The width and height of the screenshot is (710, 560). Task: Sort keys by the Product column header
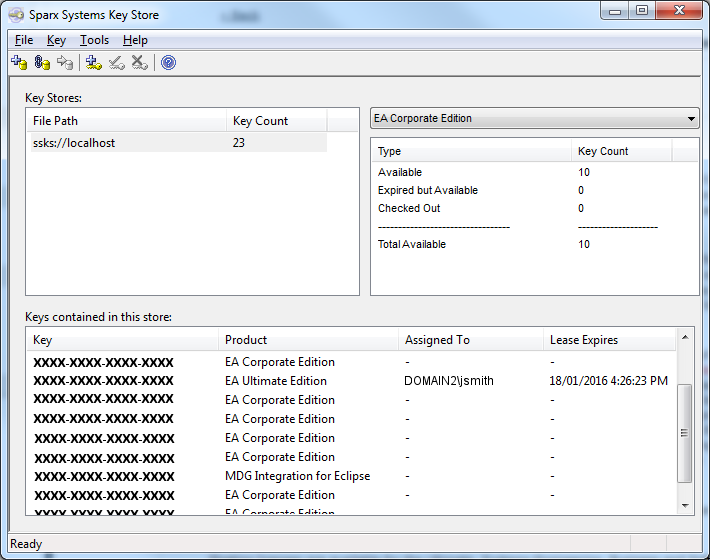click(x=308, y=340)
